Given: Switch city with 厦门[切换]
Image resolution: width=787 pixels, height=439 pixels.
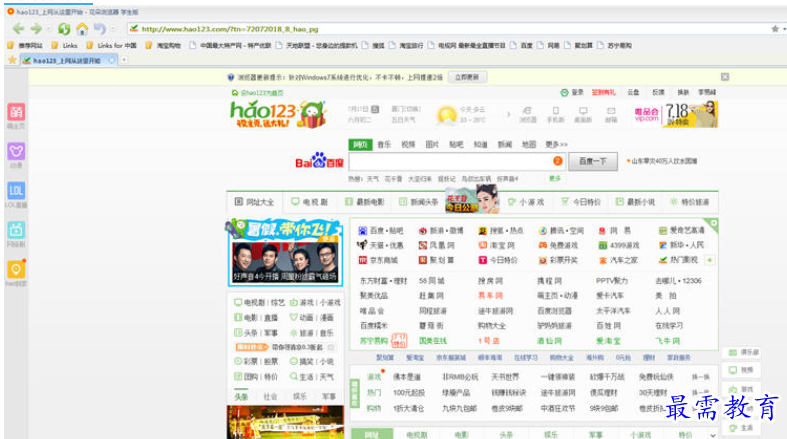Looking at the screenshot, I should tap(406, 109).
